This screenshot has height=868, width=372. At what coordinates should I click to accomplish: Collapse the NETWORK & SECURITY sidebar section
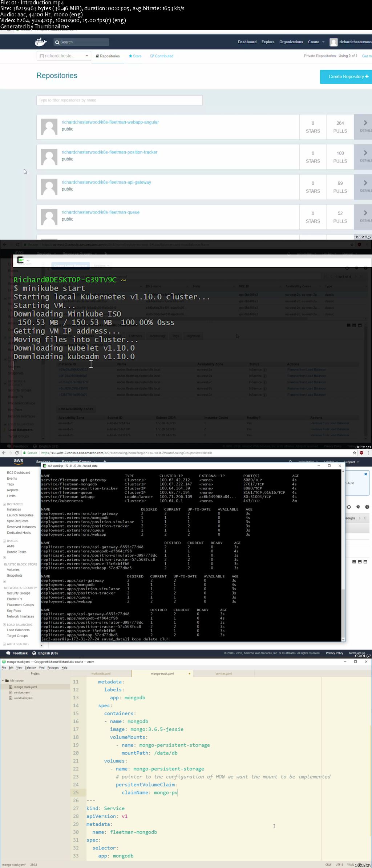click(x=4, y=581)
